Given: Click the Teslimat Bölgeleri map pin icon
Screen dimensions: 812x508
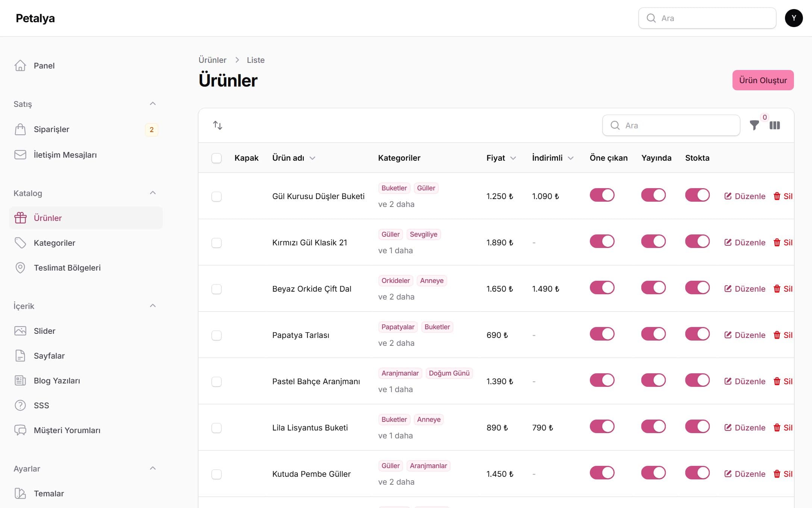Looking at the screenshot, I should point(20,268).
